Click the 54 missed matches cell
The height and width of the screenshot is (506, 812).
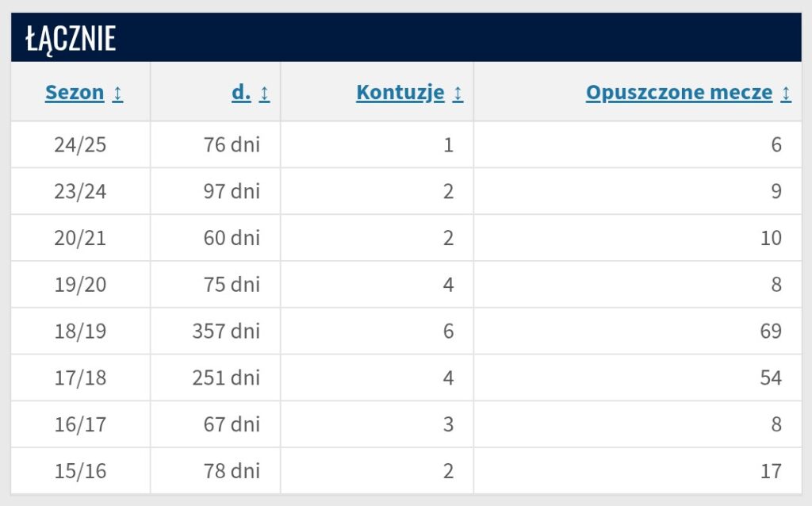(771, 378)
